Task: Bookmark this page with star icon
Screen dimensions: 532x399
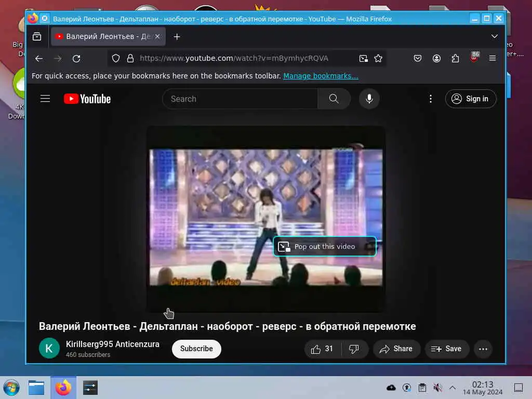Action: [378, 58]
